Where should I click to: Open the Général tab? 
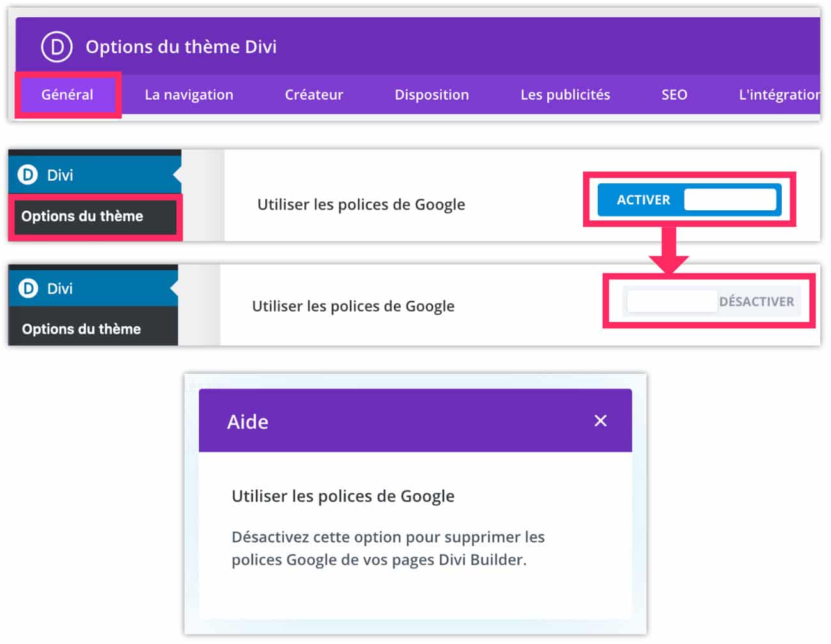point(67,95)
